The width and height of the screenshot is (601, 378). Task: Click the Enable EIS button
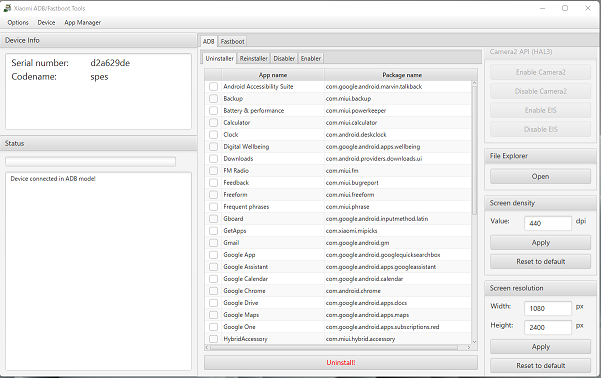coord(540,110)
